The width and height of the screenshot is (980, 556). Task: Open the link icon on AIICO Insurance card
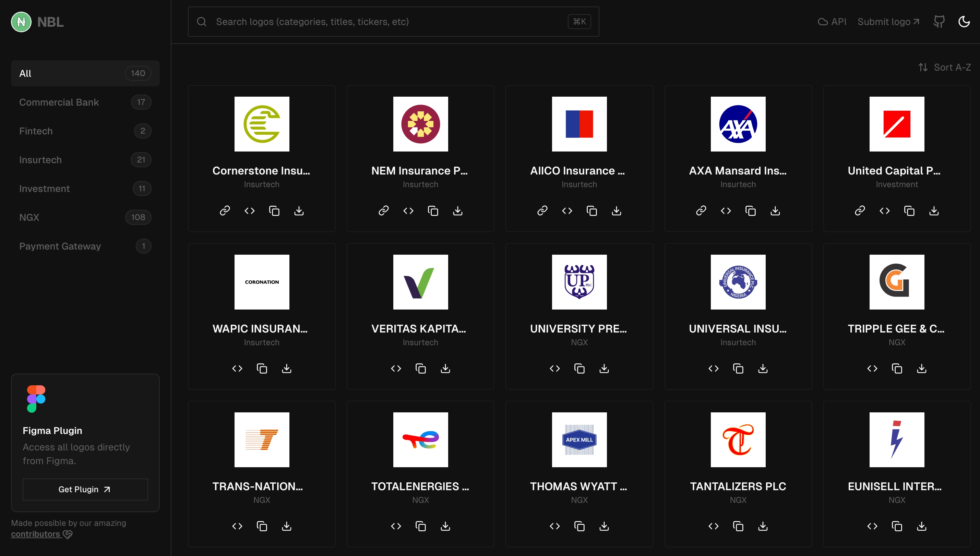542,210
